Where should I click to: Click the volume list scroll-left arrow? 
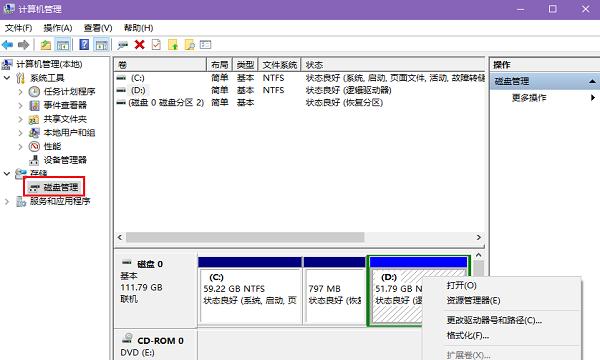120,237
